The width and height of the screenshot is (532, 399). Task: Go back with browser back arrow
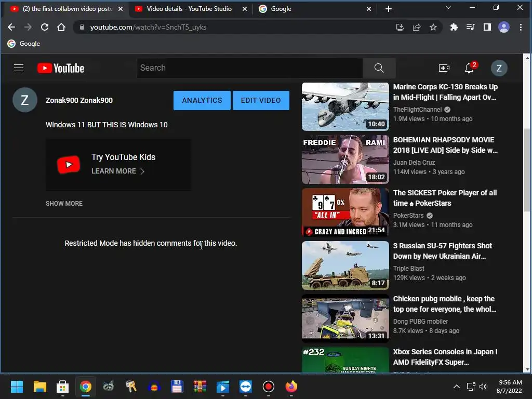coord(11,27)
